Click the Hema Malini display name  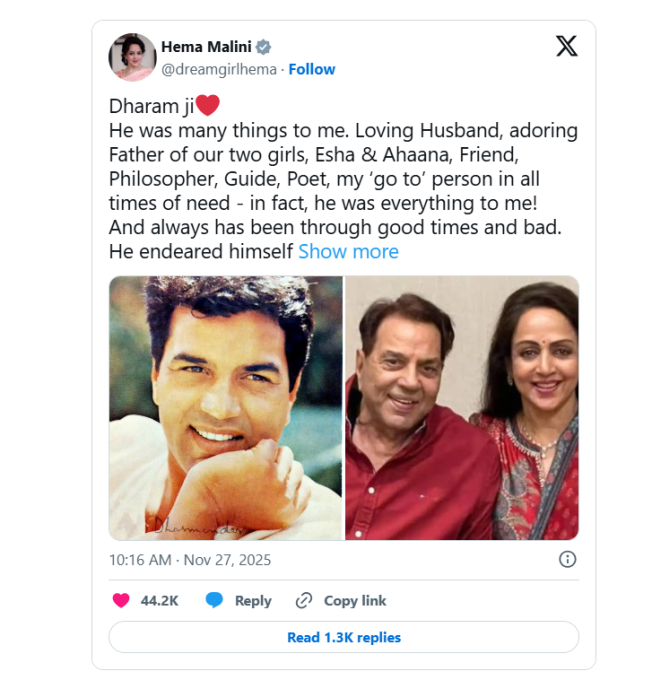(204, 47)
